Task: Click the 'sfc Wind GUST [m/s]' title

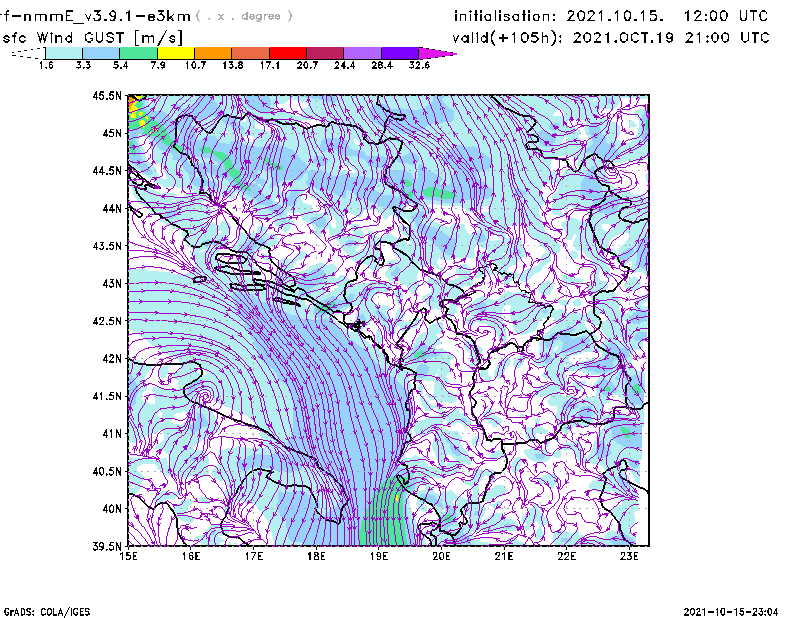Action: pyautogui.click(x=92, y=38)
